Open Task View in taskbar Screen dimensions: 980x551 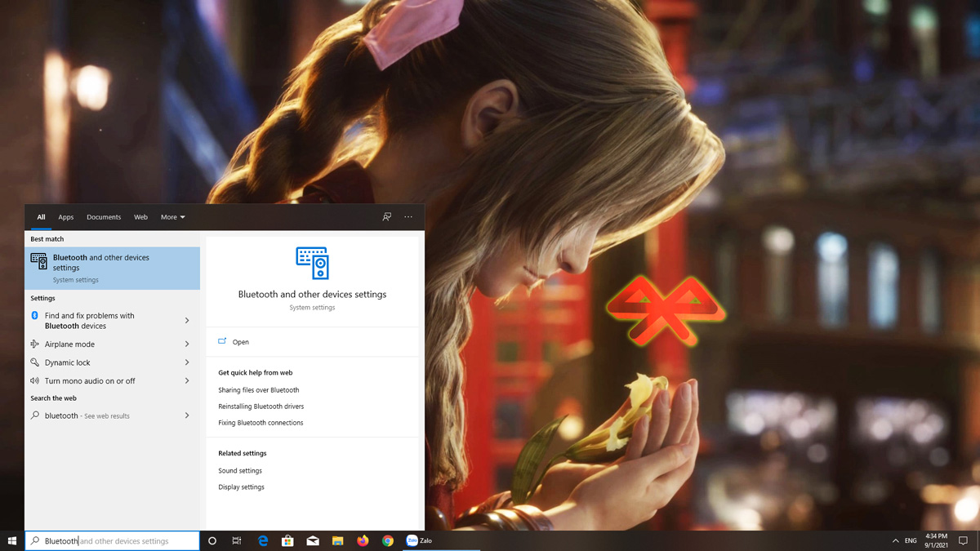(237, 540)
